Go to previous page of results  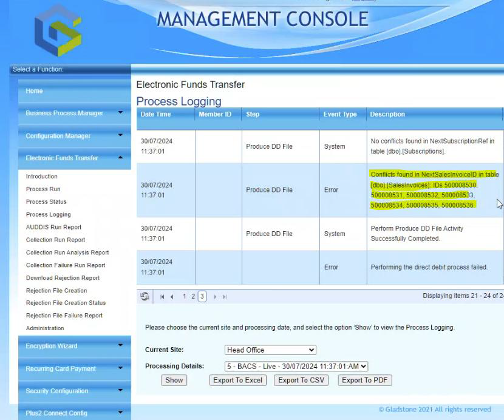click(x=172, y=297)
